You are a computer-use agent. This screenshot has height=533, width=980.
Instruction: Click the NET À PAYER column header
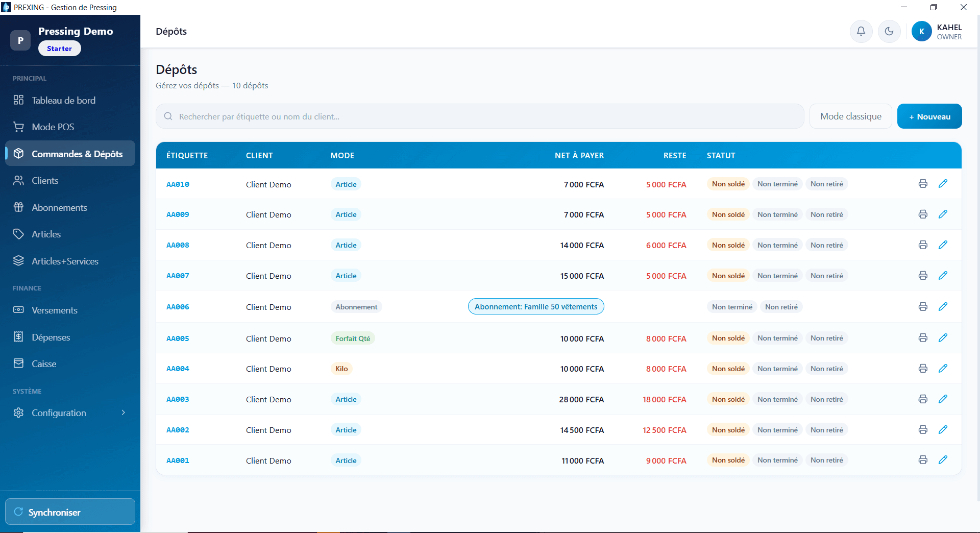[x=579, y=155]
